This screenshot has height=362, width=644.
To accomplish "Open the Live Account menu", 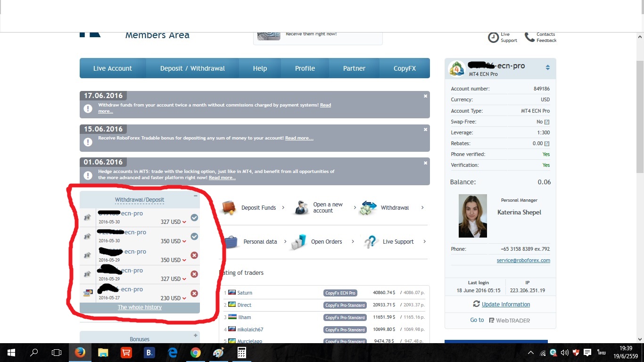I will pyautogui.click(x=113, y=68).
